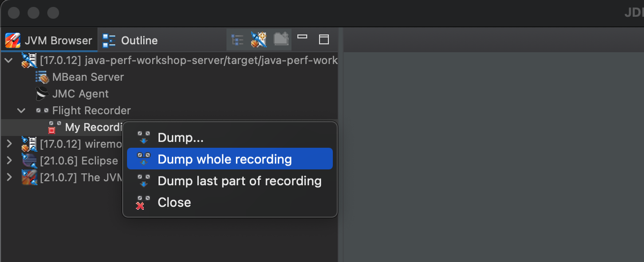Click the Flight Recorder tree label
The height and width of the screenshot is (262, 644).
92,110
